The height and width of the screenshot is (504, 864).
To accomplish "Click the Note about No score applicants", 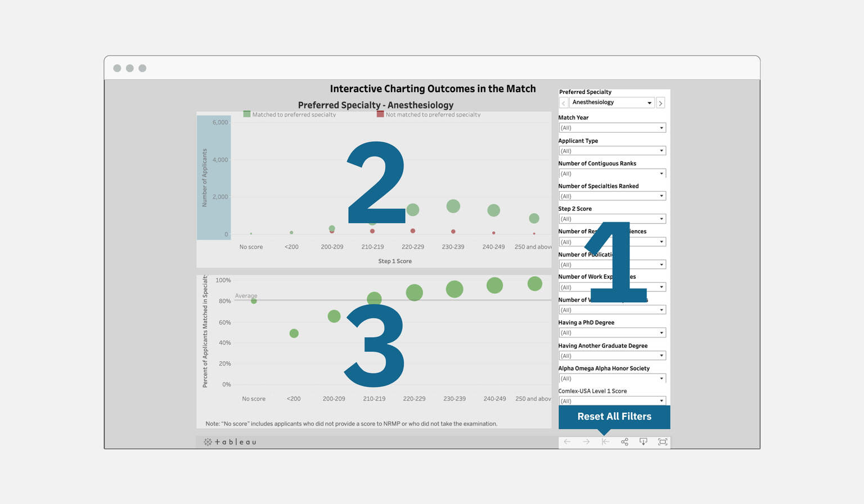I will pos(352,424).
